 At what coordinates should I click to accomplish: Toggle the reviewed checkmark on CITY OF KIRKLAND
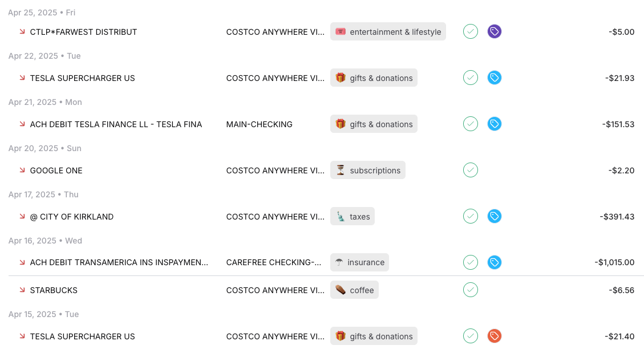coord(470,216)
